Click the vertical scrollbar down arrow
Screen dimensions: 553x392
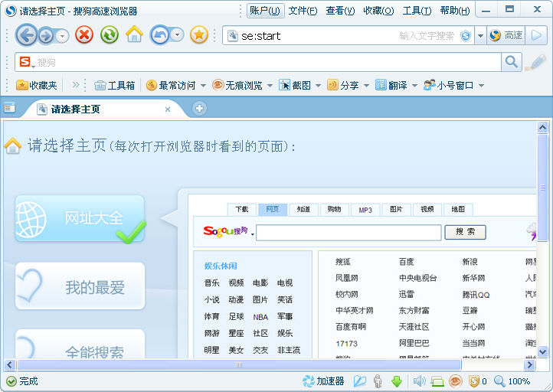[x=542, y=351]
